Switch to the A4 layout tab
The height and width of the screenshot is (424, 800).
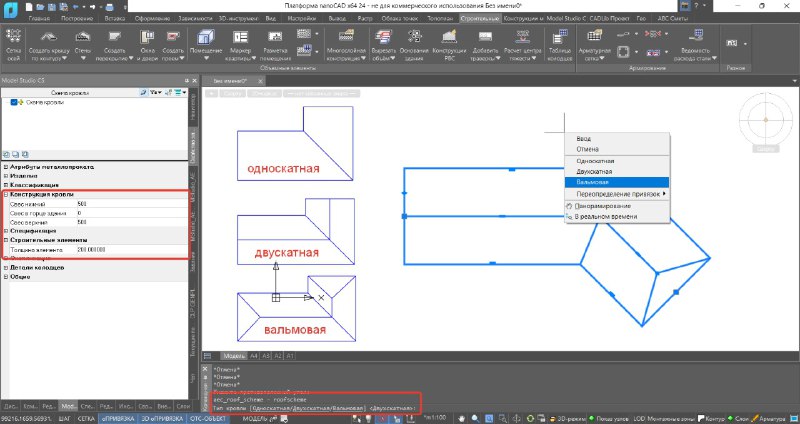tap(254, 356)
